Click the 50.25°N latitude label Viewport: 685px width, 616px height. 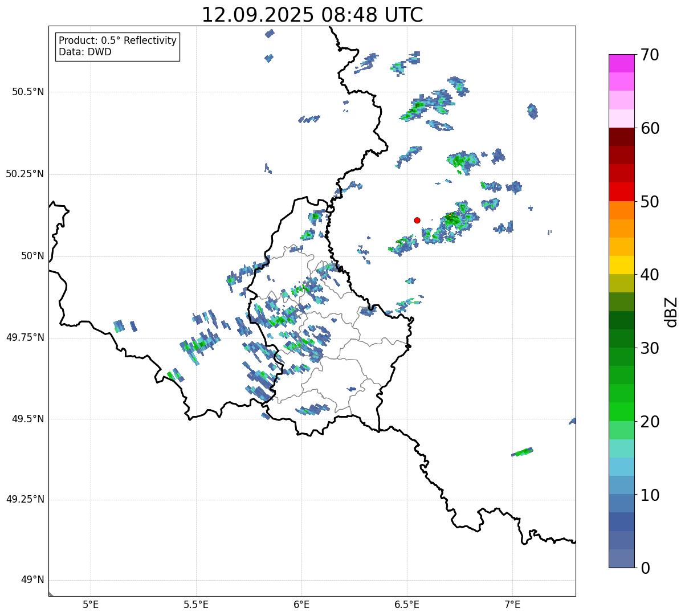(25, 174)
